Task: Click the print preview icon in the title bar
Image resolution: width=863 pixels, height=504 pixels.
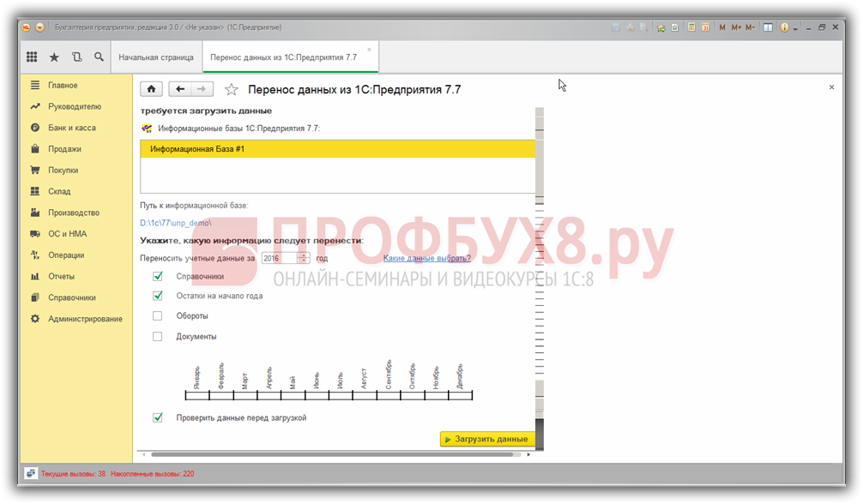Action: point(643,27)
